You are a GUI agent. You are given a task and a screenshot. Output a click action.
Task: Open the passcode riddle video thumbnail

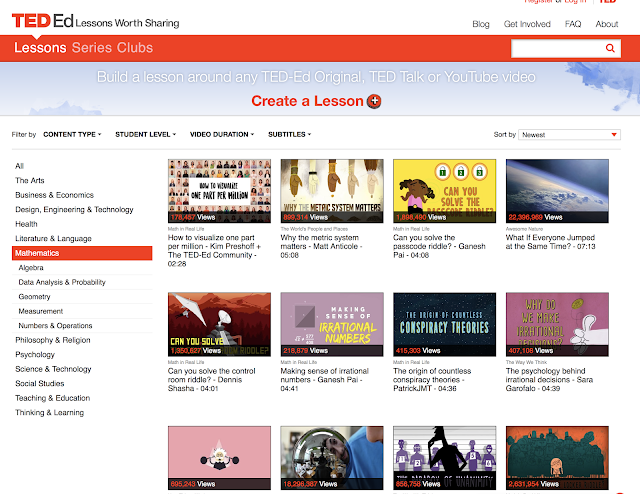444,191
